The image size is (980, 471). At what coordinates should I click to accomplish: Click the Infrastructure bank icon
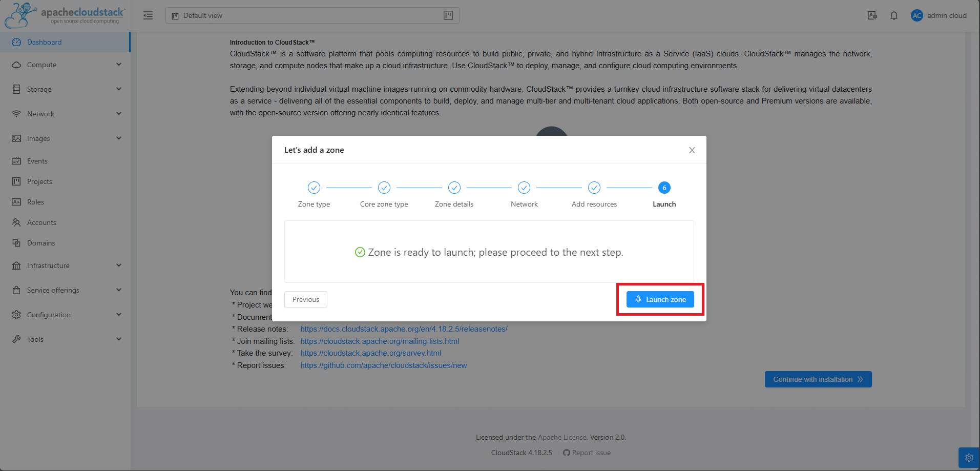coord(16,265)
